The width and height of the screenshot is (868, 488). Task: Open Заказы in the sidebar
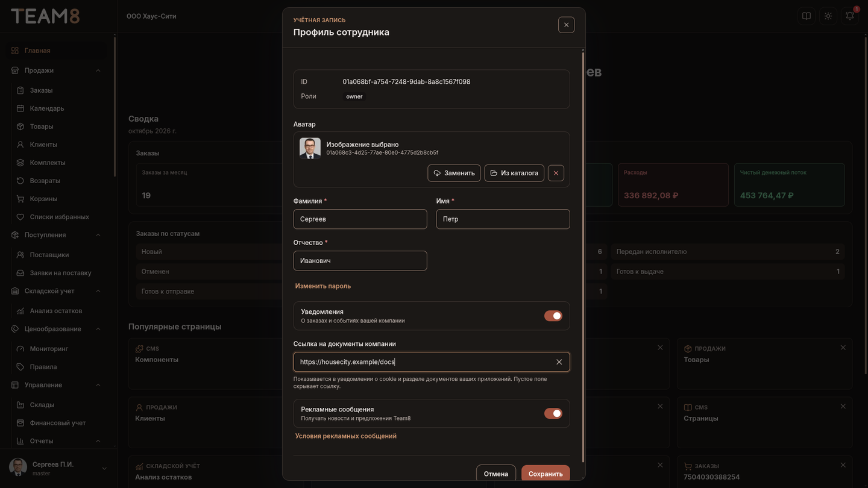click(x=41, y=90)
